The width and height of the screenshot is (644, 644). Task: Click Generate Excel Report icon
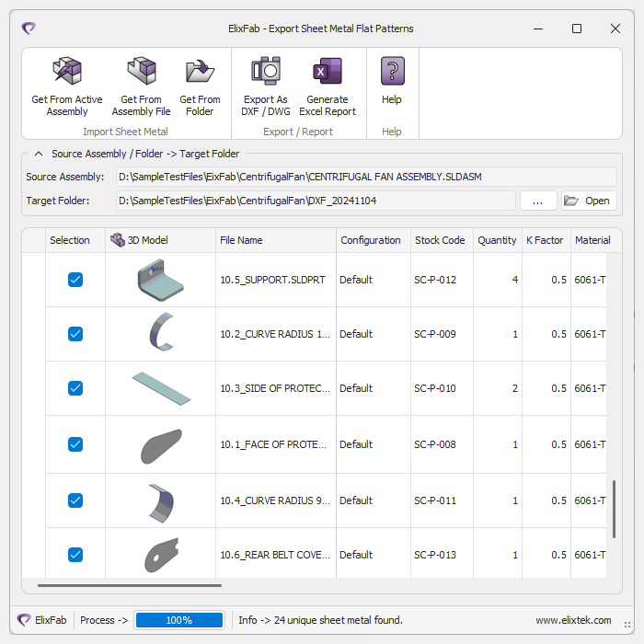328,71
